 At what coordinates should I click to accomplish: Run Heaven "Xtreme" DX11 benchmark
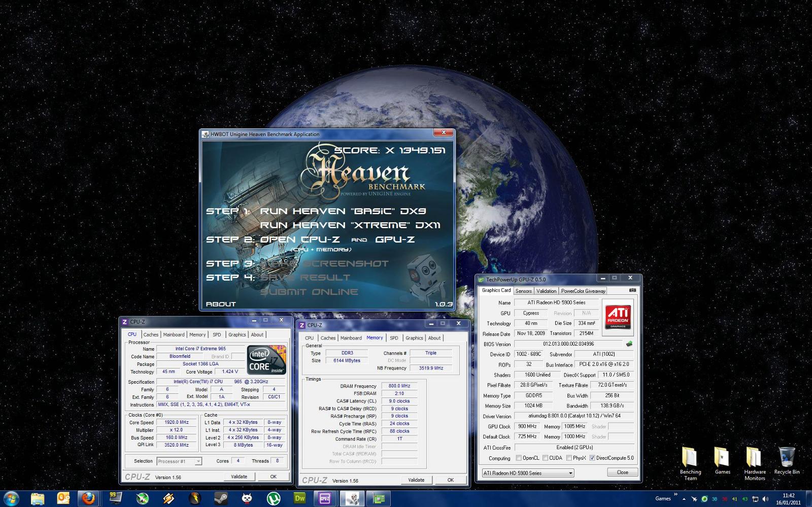pyautogui.click(x=350, y=225)
